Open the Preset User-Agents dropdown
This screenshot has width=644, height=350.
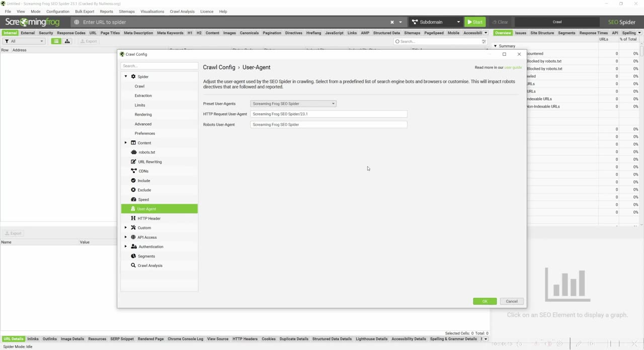coord(293,104)
